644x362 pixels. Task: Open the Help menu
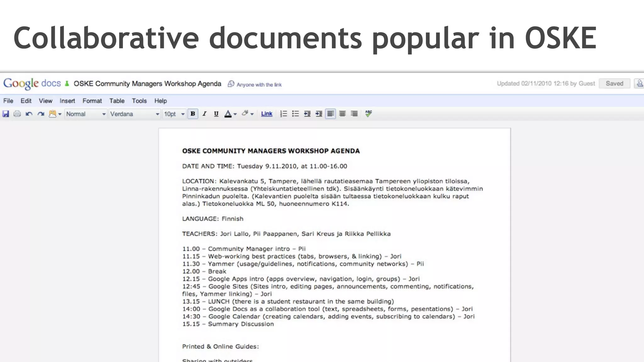(x=160, y=101)
